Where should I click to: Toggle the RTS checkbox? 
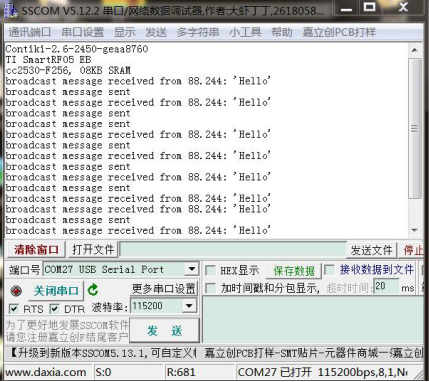pyautogui.click(x=14, y=309)
